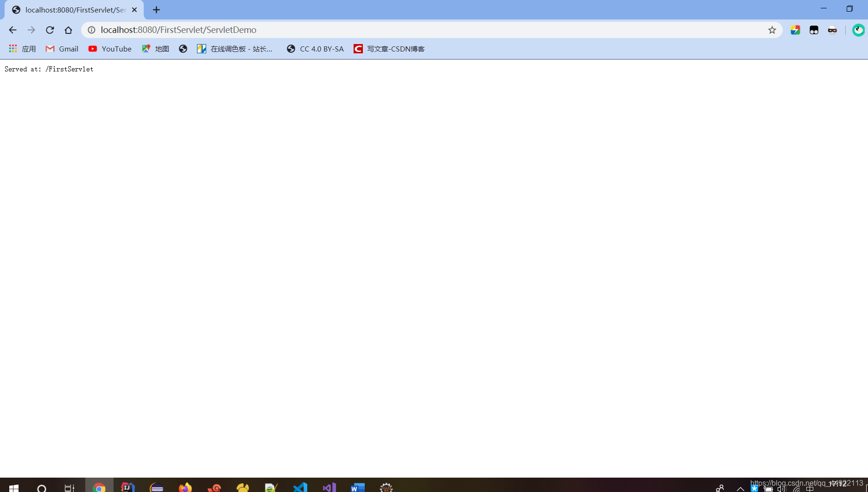Viewport: 868px width, 492px height.
Task: Click the sunglasses extension icon
Action: [832, 30]
